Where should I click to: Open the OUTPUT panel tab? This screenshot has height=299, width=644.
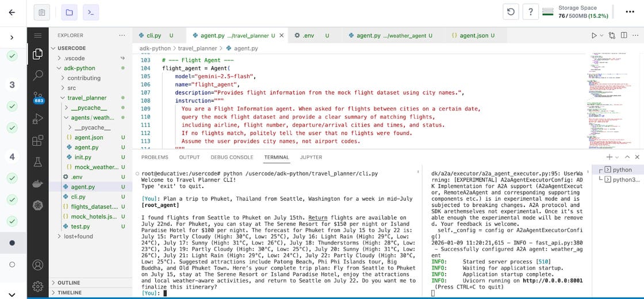(x=189, y=158)
